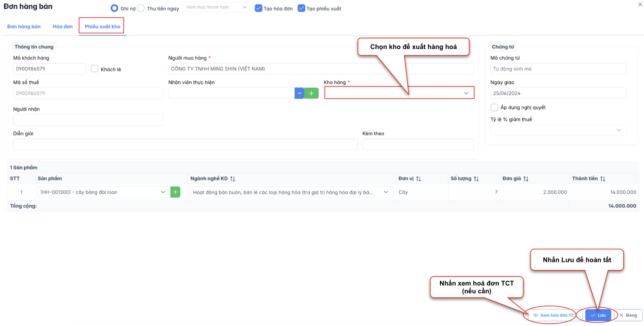The height and width of the screenshot is (326, 644).
Task: Enable the Khách lẻ checkbox
Action: pyautogui.click(x=95, y=69)
